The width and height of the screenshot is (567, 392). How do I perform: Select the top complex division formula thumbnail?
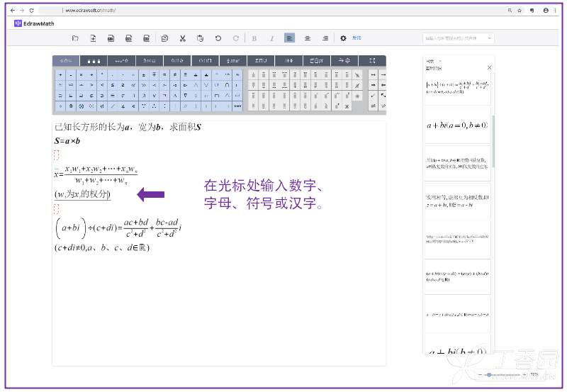coord(457,87)
